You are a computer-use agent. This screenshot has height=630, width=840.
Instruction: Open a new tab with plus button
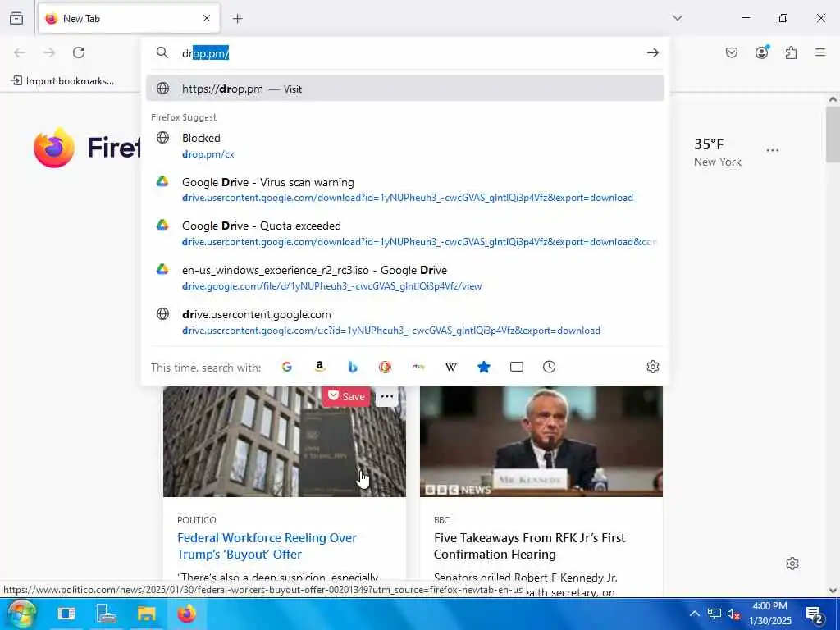point(238,19)
